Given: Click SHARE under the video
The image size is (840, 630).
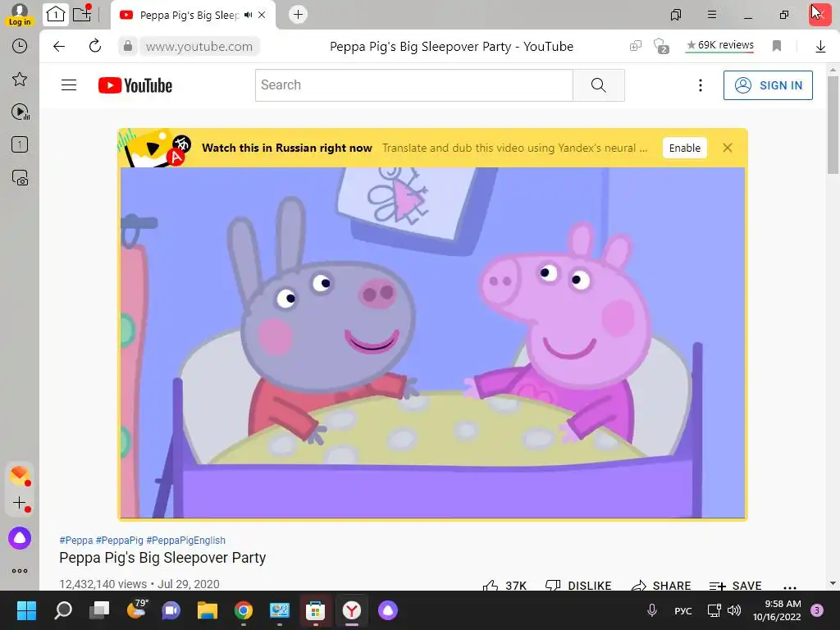Looking at the screenshot, I should coord(660,586).
